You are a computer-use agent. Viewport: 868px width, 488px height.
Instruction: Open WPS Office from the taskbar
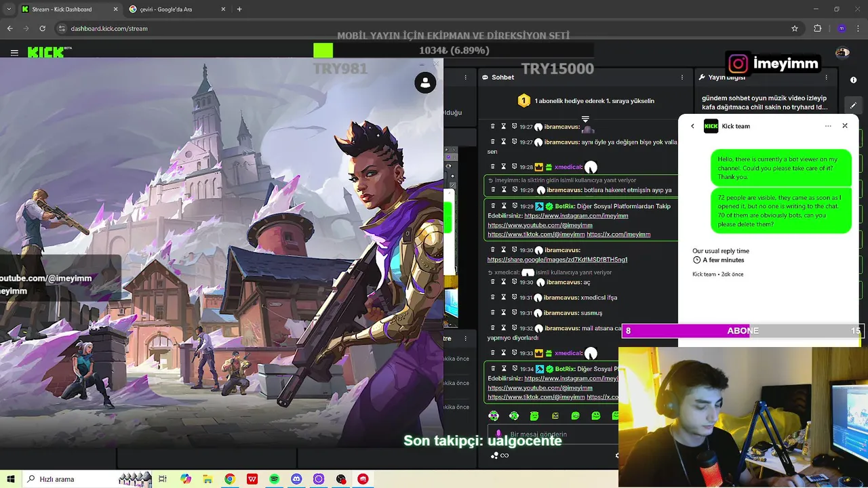[x=252, y=479]
